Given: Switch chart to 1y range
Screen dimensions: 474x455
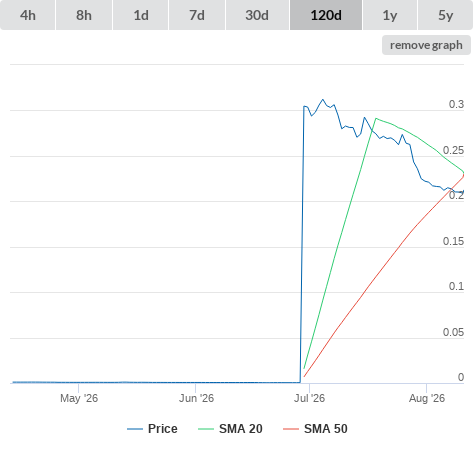Looking at the screenshot, I should coord(390,15).
